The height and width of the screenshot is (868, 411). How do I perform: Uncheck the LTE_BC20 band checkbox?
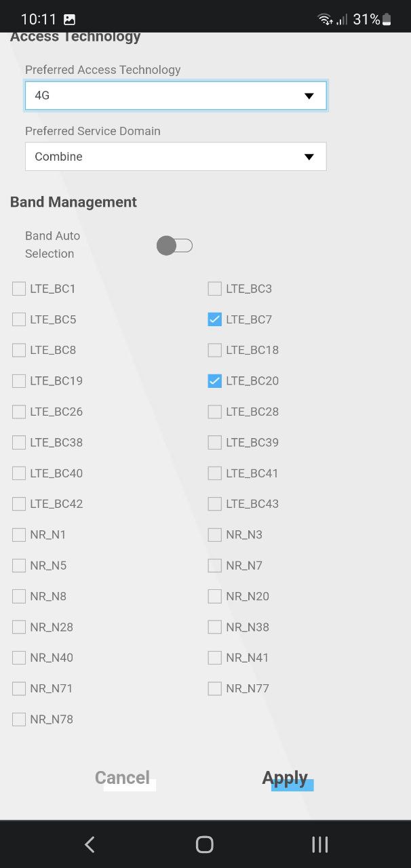[x=215, y=381]
